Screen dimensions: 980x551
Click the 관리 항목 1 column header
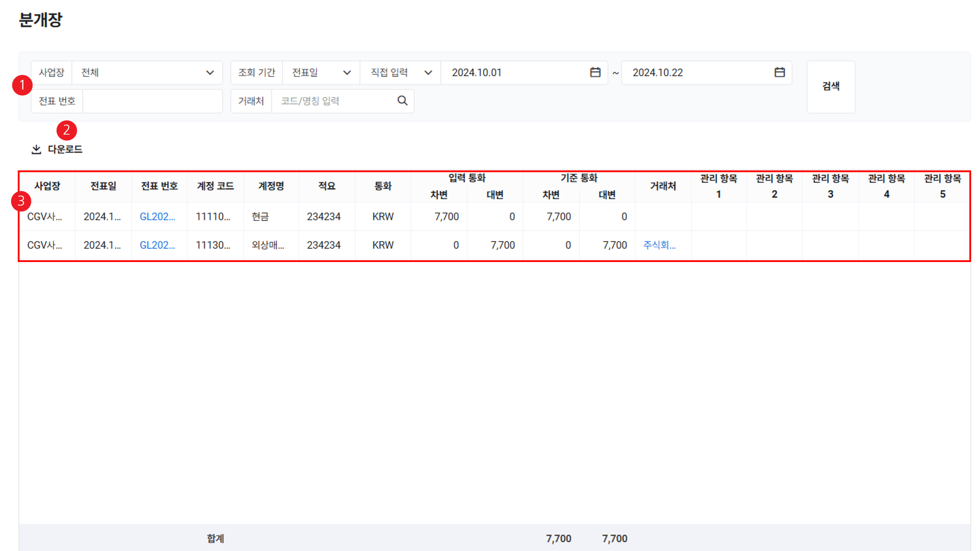coord(718,186)
